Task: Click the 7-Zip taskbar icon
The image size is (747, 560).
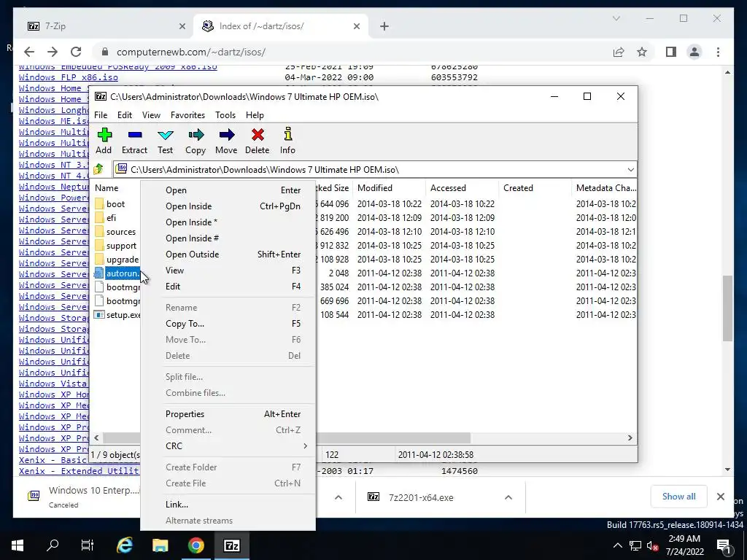Action: [231, 545]
